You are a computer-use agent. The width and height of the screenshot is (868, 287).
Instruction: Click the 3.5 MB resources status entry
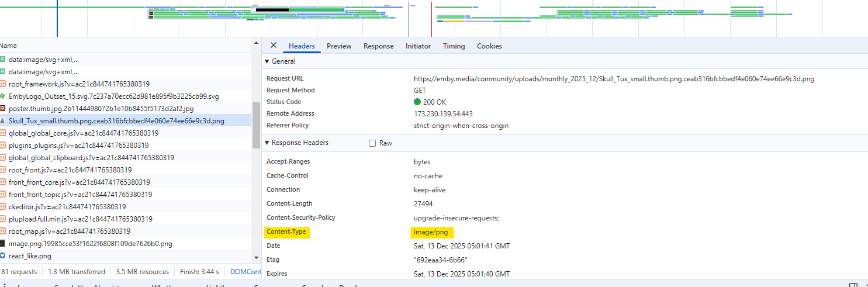(143, 272)
